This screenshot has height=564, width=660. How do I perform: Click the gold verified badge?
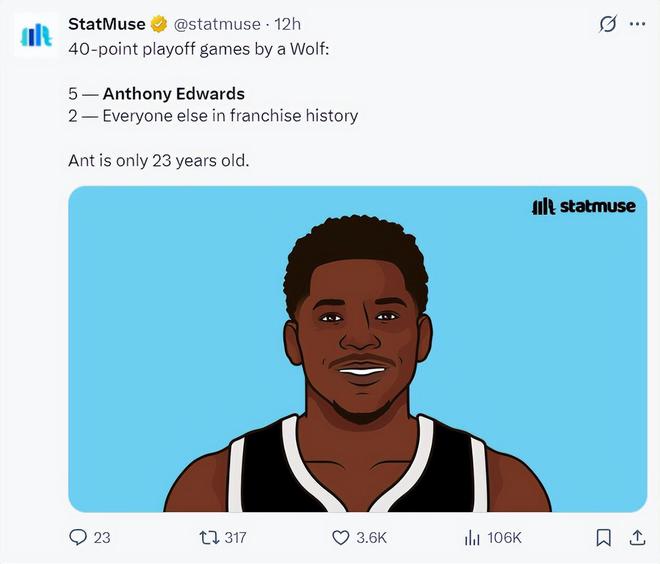click(x=159, y=24)
